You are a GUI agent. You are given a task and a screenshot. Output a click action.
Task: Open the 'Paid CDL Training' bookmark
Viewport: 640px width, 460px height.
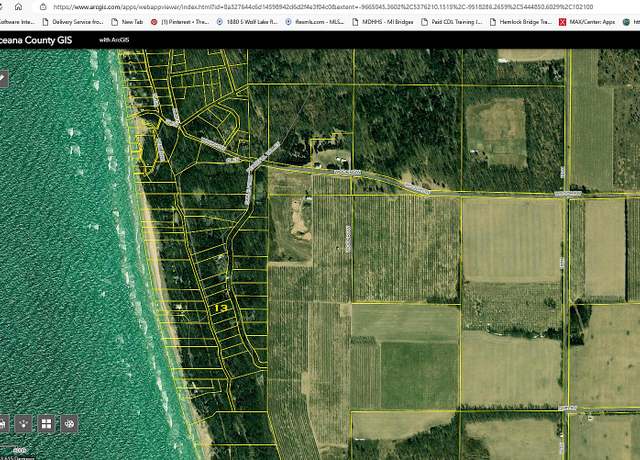[x=451, y=22]
